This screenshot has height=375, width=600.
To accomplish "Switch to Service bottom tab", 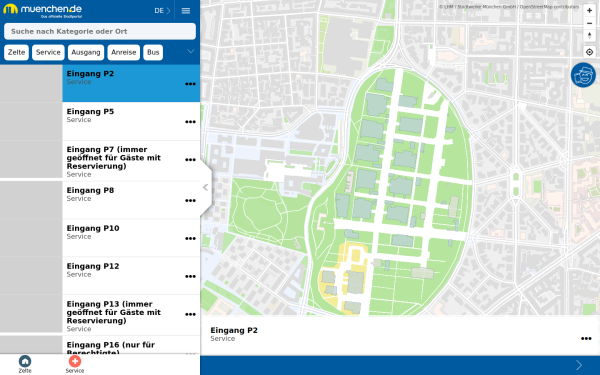I will click(75, 364).
